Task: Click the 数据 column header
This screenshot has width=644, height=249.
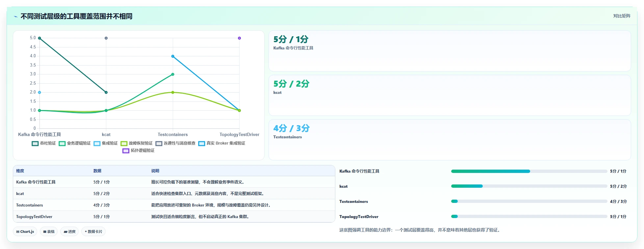Action: [97, 171]
